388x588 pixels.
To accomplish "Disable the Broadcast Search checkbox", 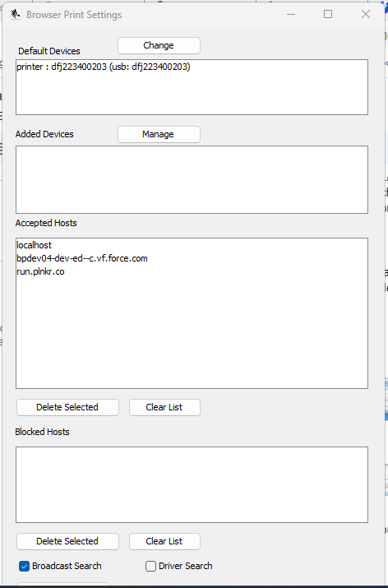I will click(25, 567).
